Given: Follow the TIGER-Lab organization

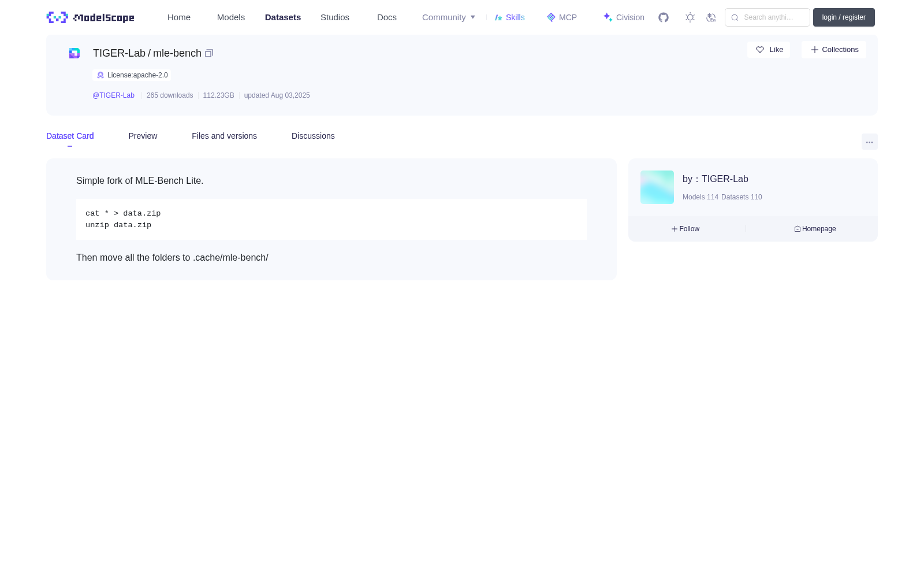Looking at the screenshot, I should pos(685,229).
